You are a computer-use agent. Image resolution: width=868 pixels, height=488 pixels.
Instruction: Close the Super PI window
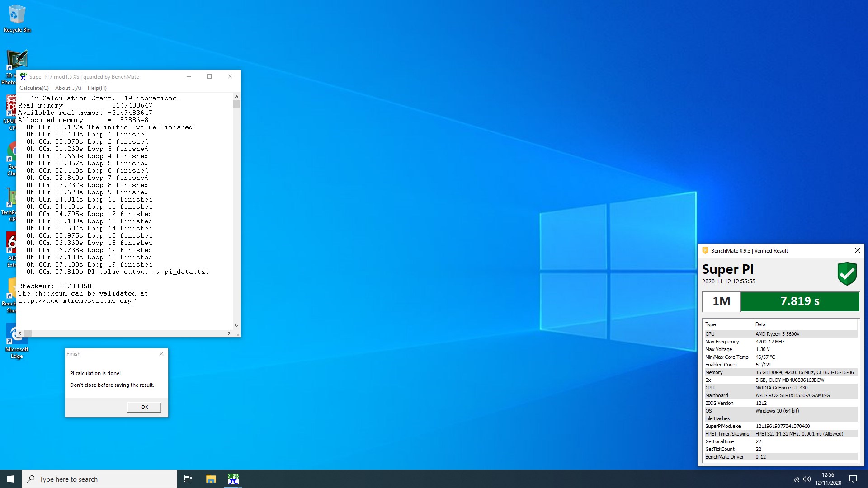(230, 76)
